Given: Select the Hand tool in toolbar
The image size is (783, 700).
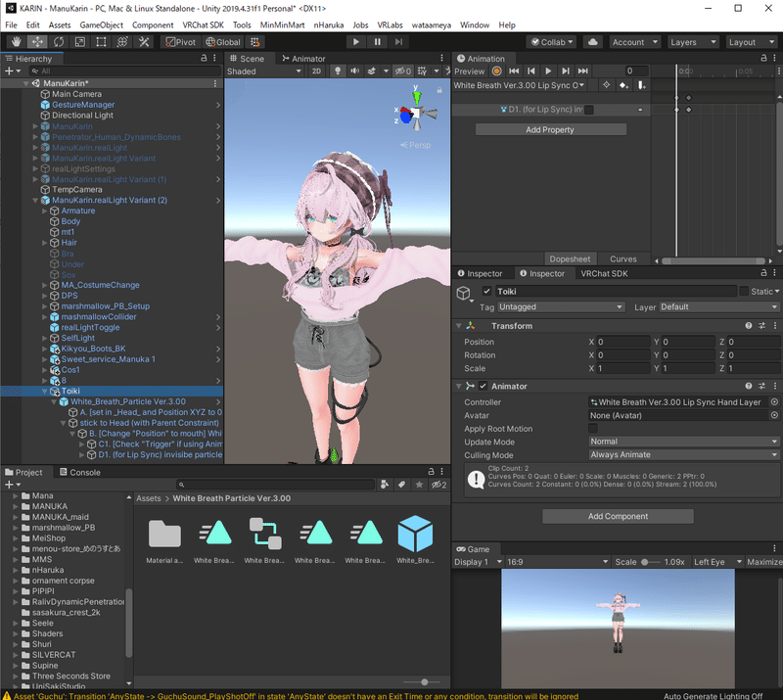Looking at the screenshot, I should pos(16,42).
